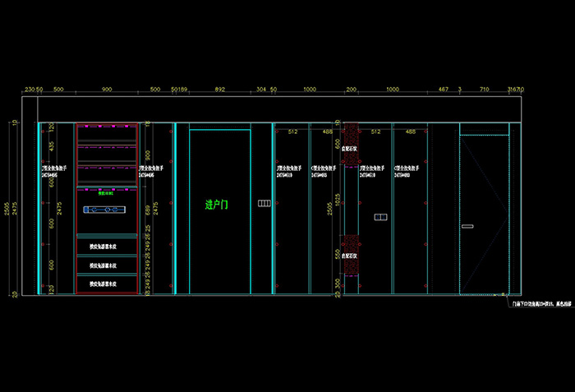Select the switch panel symbol beside entry door

coord(264,202)
